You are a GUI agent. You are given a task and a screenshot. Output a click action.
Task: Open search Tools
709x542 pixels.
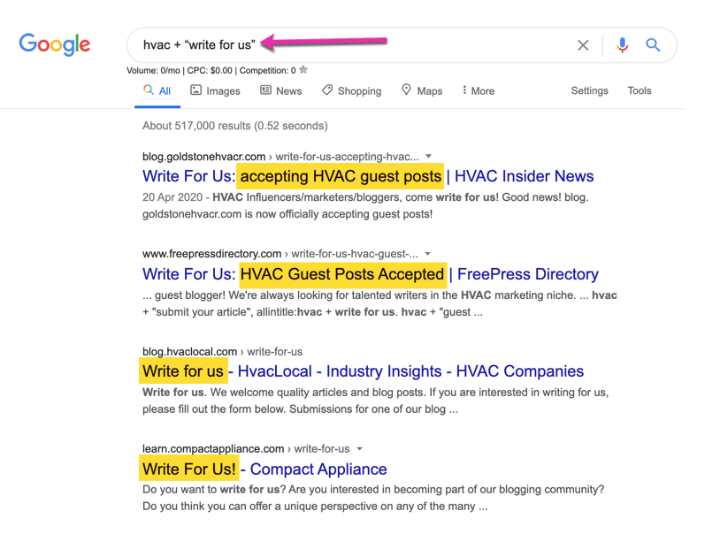pos(639,90)
